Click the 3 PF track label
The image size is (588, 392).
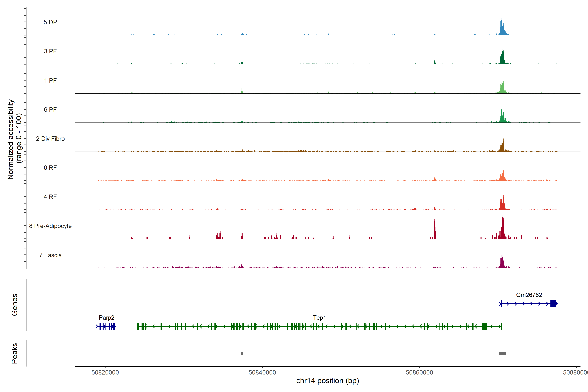click(50, 51)
